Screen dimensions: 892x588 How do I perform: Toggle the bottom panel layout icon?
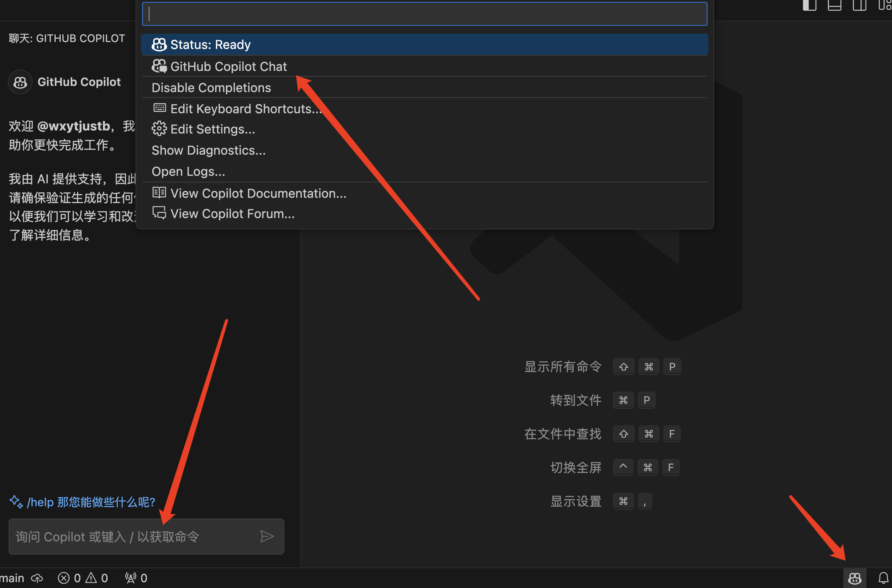(834, 5)
